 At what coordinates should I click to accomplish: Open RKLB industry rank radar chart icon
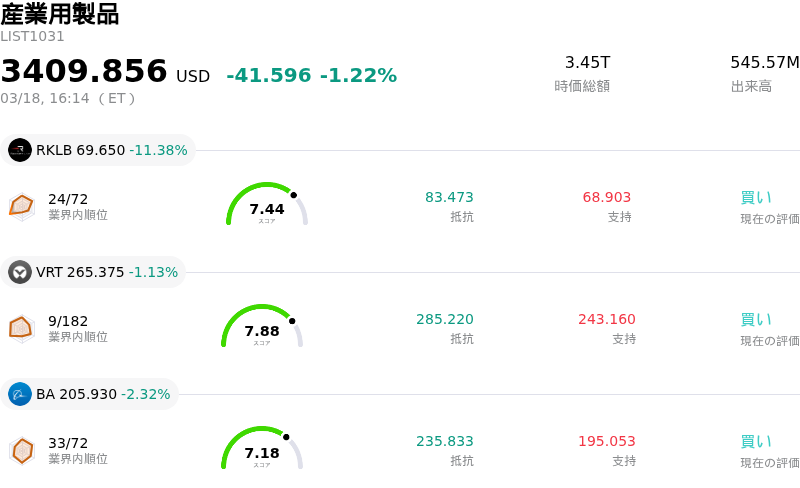click(x=22, y=205)
